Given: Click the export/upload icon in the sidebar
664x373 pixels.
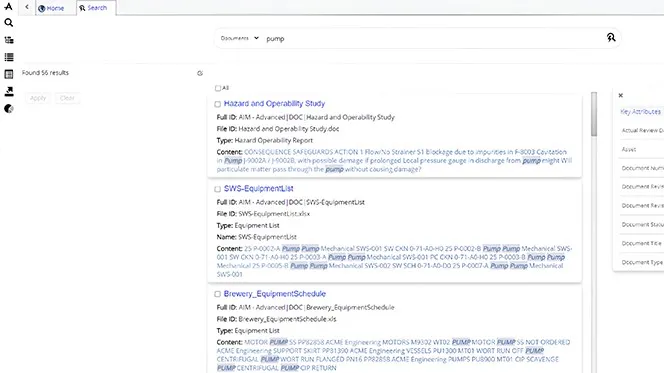Looking at the screenshot, I should (x=8, y=91).
